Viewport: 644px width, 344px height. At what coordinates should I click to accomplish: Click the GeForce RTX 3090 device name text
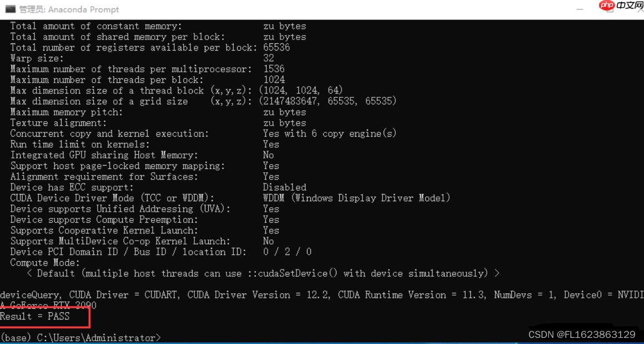[x=48, y=305]
